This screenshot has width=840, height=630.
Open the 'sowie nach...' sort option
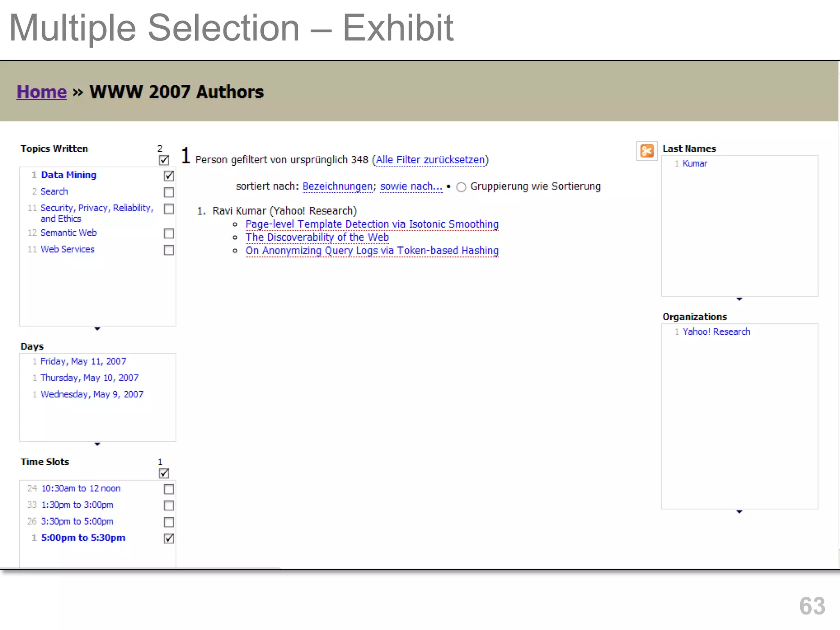(411, 186)
